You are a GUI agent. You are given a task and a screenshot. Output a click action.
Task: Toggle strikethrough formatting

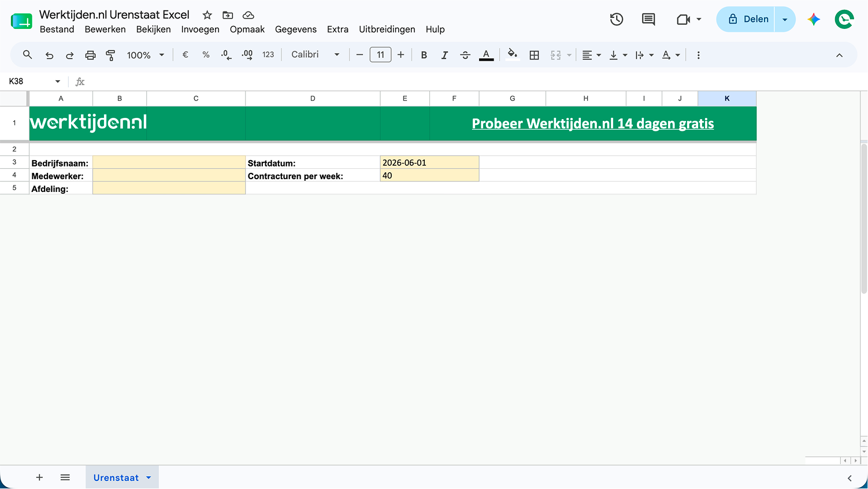click(x=465, y=55)
